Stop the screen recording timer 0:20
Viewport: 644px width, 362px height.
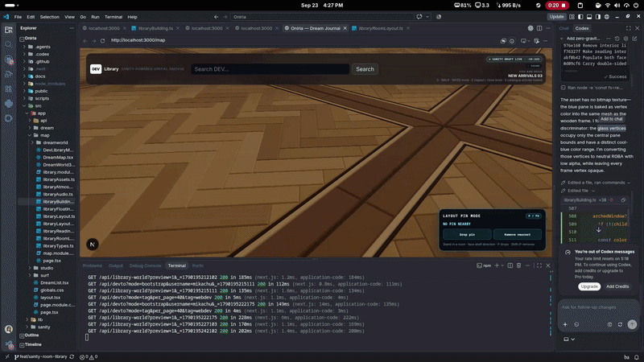[x=556, y=6]
